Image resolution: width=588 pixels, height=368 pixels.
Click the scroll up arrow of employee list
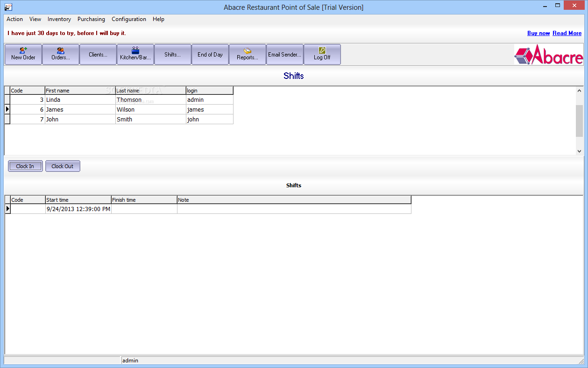click(x=579, y=91)
